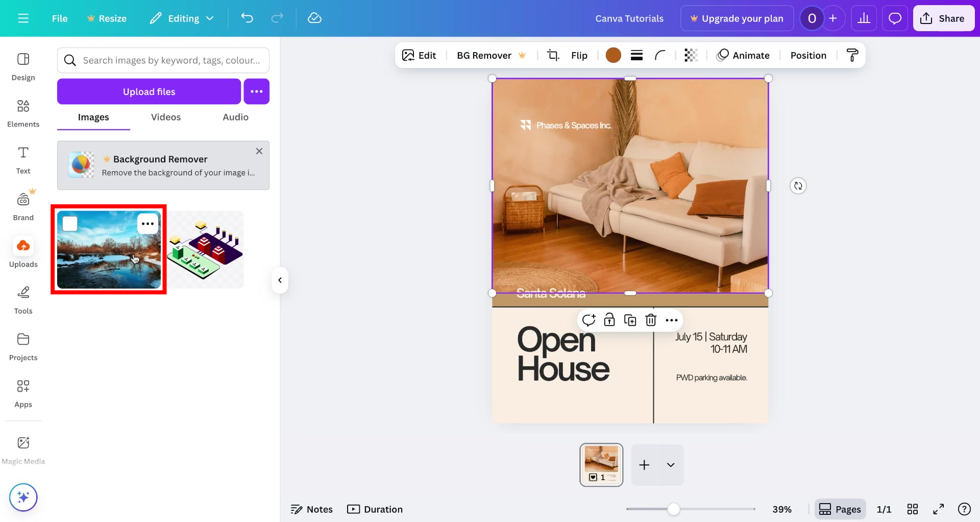Open the Editing mode dropdown
The image size is (980, 522).
pos(182,18)
